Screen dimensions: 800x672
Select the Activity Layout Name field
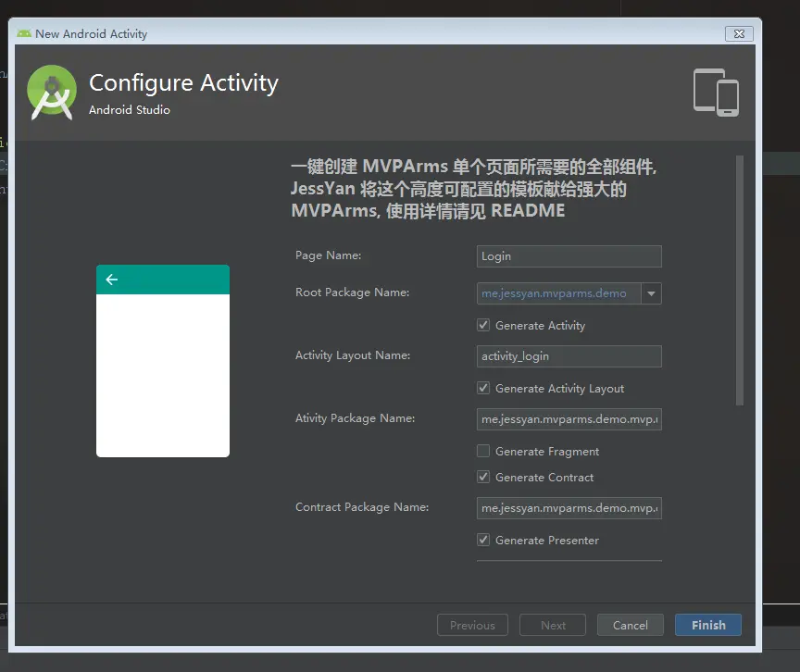[569, 356]
